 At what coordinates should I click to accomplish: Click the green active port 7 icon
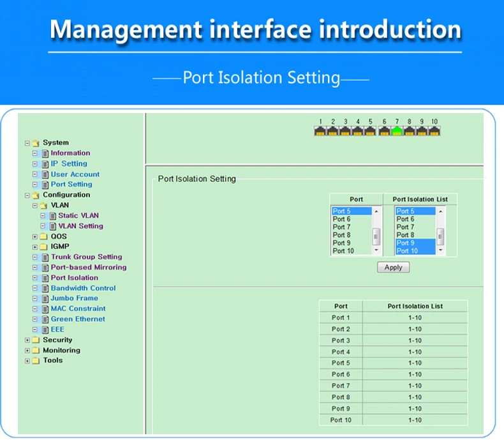(x=397, y=131)
